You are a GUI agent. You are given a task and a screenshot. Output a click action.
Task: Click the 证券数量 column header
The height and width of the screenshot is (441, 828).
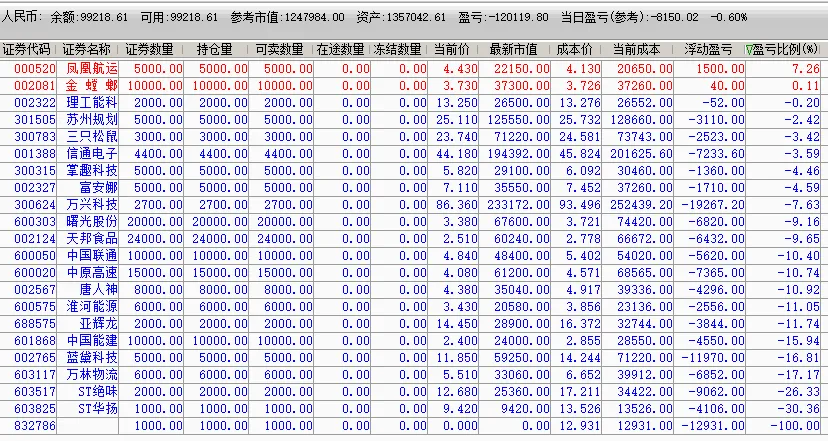click(x=149, y=50)
